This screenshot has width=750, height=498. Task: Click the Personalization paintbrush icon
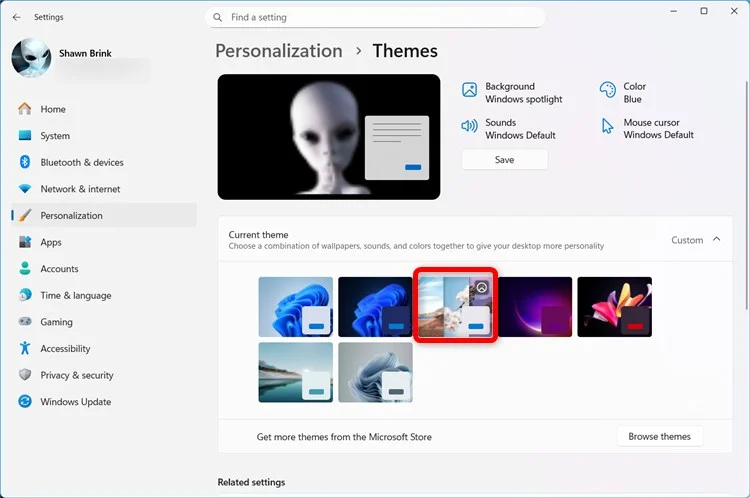tap(25, 215)
